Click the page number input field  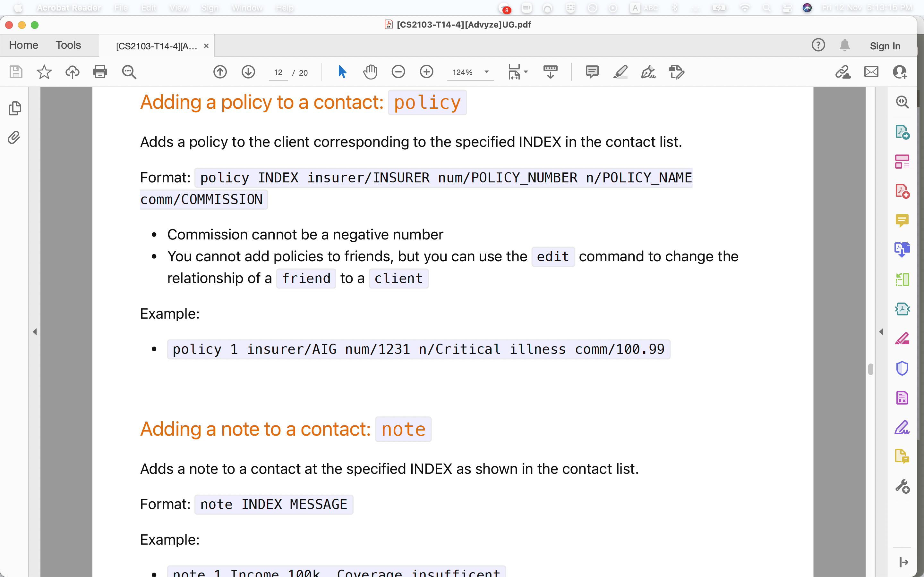click(278, 72)
